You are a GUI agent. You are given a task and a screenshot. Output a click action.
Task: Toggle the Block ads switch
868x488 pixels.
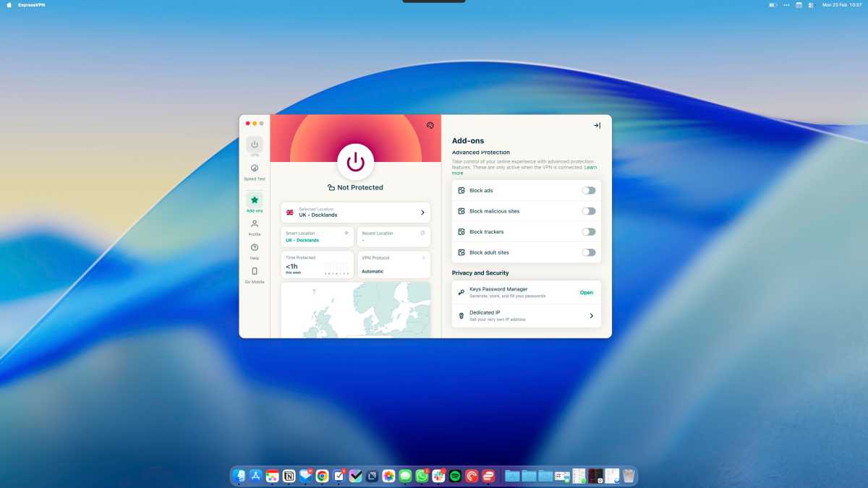(x=589, y=190)
